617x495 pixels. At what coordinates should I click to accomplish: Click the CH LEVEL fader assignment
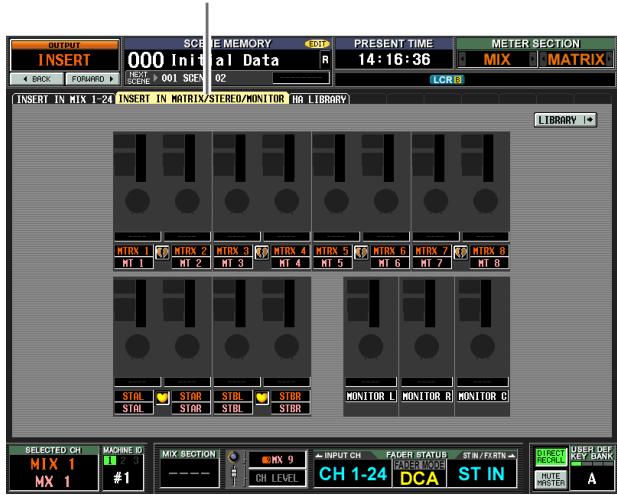coord(277,478)
